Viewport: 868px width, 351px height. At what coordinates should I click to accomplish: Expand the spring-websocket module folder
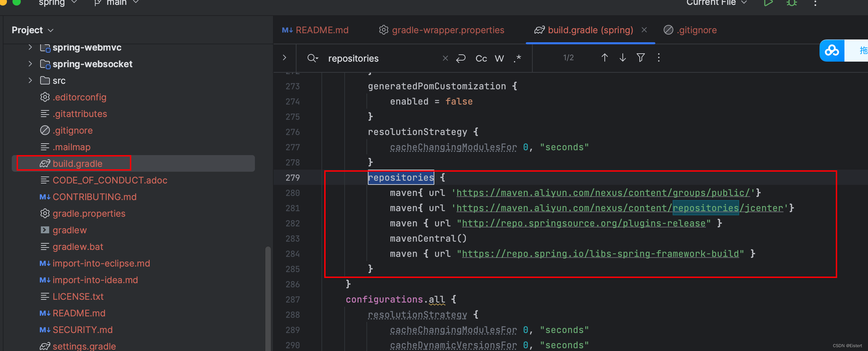(30, 64)
